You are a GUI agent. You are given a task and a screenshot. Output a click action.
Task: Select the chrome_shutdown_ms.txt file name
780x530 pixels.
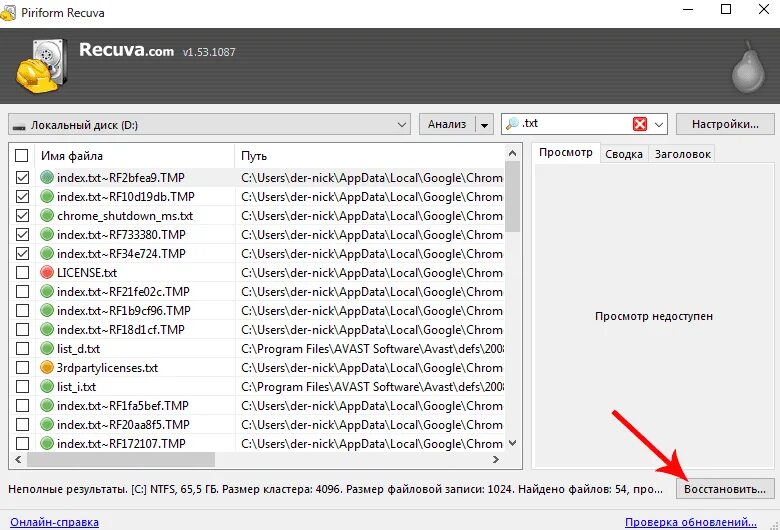[125, 216]
